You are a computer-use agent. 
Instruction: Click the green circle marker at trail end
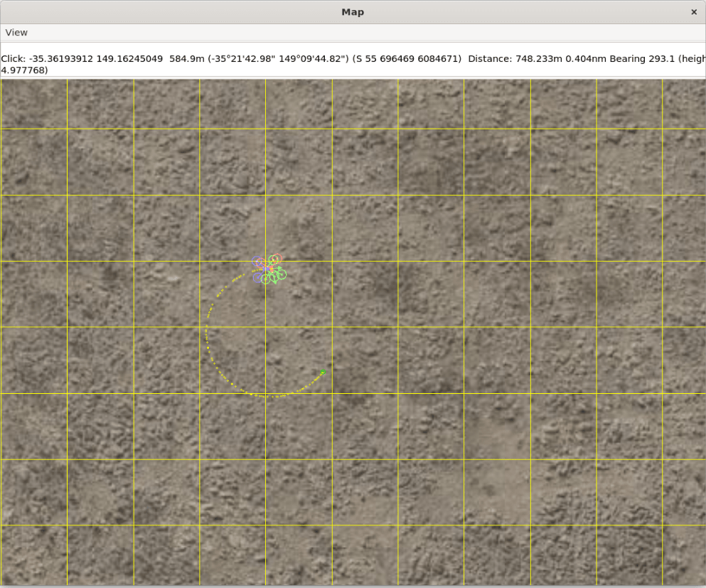coord(323,372)
